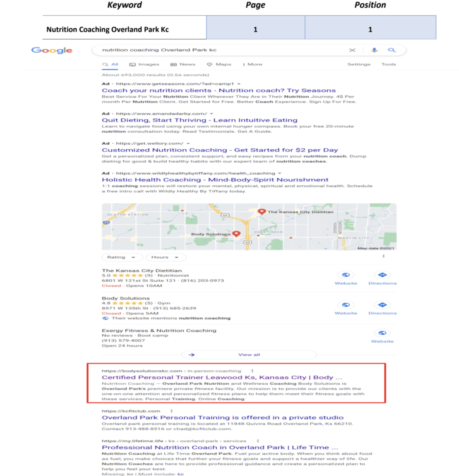Open search Settings
Screen dimensions: 459x476
click(x=359, y=64)
